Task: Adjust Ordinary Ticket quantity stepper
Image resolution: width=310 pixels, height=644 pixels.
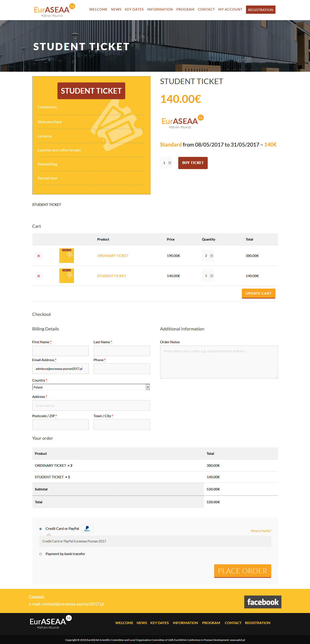Action: [211, 256]
